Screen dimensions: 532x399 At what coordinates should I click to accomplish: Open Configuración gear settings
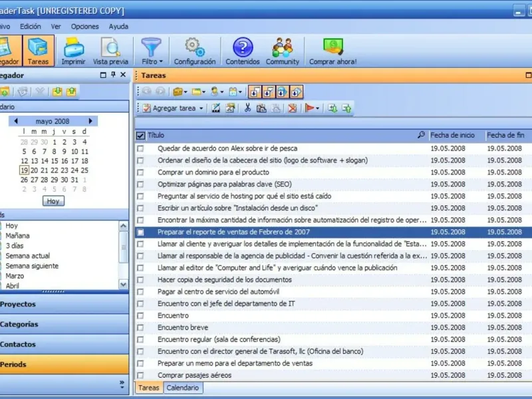coord(195,51)
